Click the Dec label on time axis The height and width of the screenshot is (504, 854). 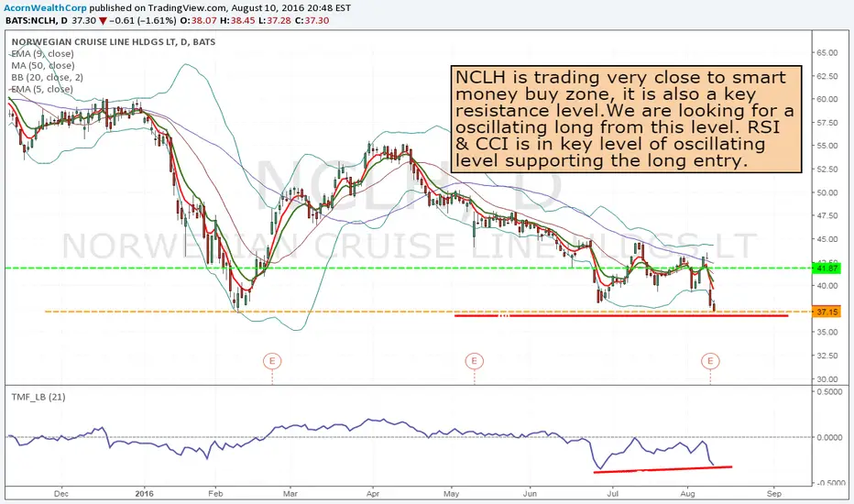coord(61,494)
